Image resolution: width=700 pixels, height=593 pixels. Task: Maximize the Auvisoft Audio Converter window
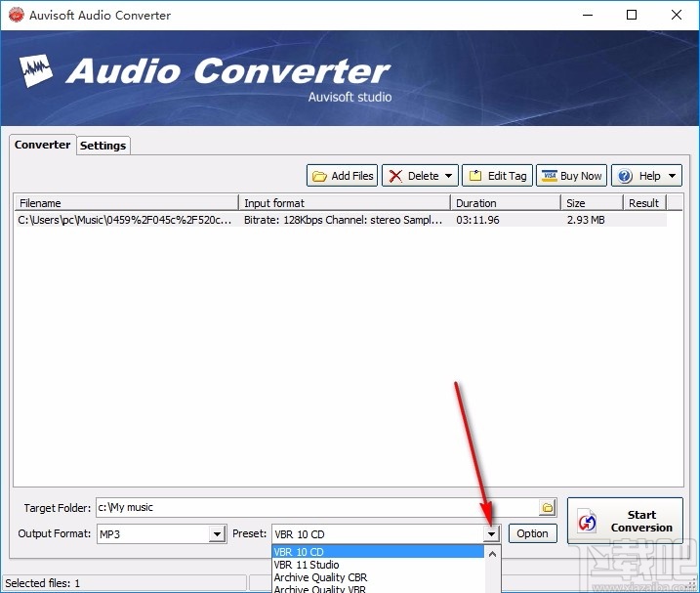[632, 15]
